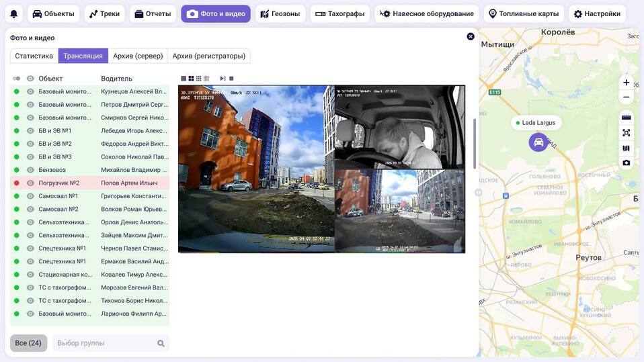644x362 pixels.
Task: Click the green status dot of Бензовоз
Action: tap(16, 170)
